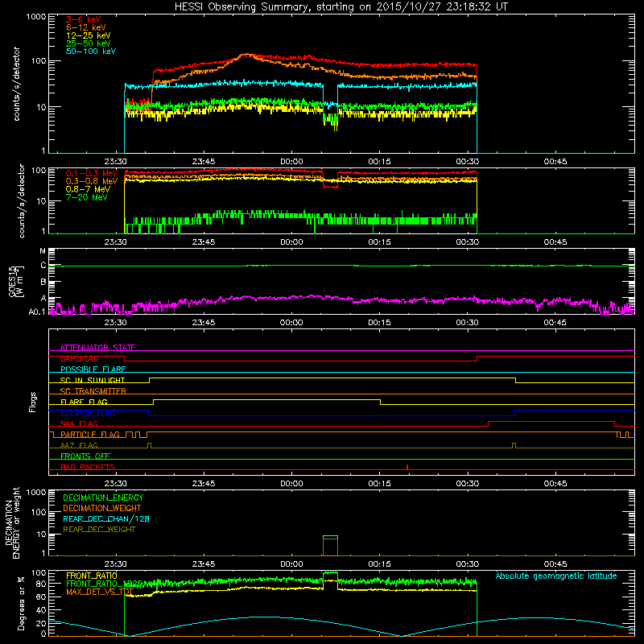
Task: Click the cyan decimation box near 00:07
Action: click(x=330, y=537)
